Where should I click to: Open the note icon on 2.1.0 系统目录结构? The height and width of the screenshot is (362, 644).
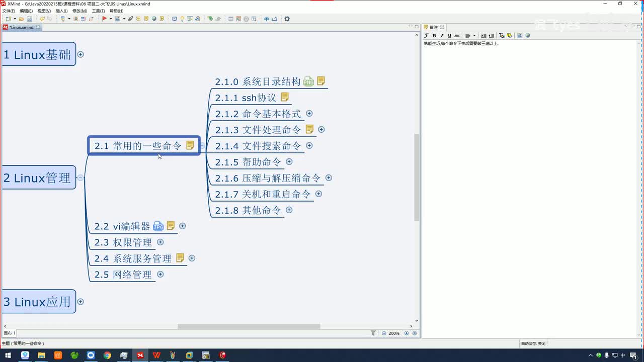(321, 81)
